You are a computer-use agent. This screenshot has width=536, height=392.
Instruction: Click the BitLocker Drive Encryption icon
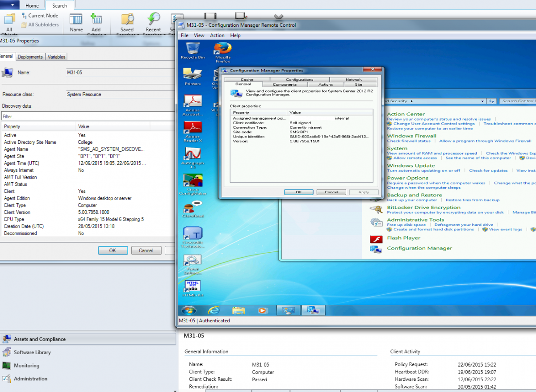(376, 209)
